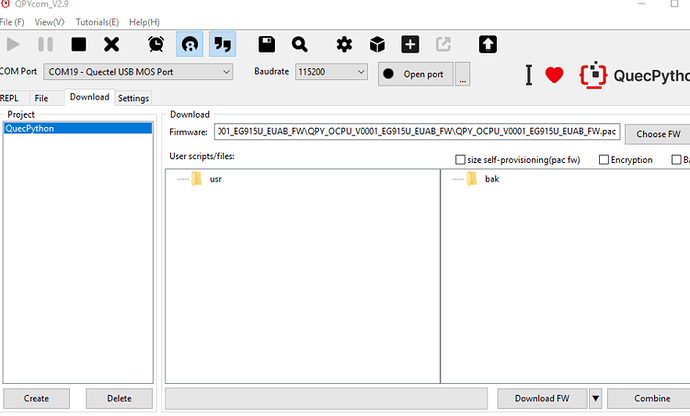Open the COM Port dropdown

pos(138,72)
